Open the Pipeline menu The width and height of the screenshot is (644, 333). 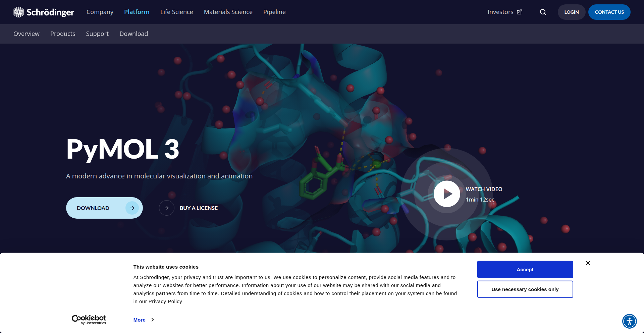[x=274, y=12]
